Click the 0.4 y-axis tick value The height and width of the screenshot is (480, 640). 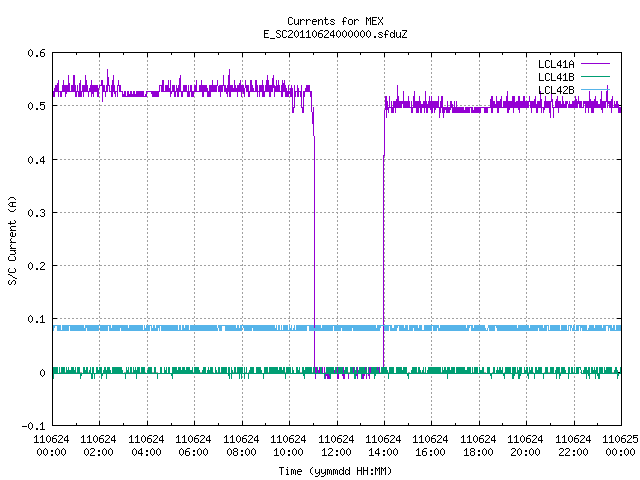point(36,160)
